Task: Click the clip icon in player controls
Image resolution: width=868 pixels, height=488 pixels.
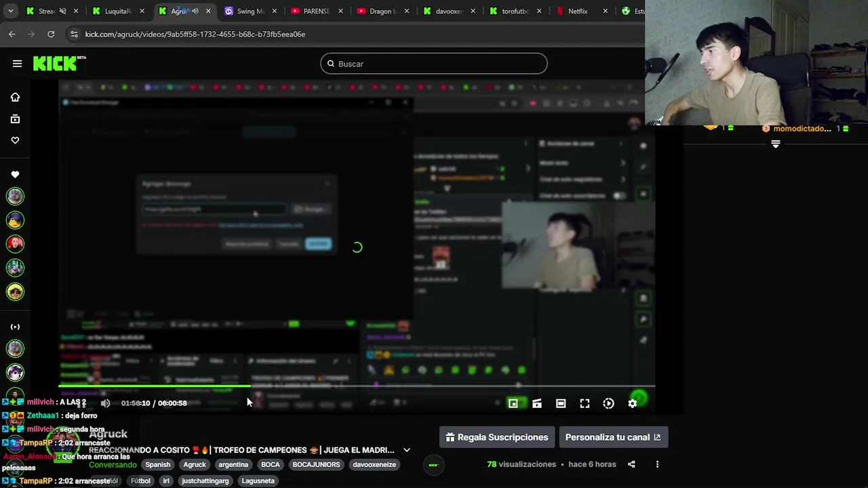Action: tap(537, 403)
